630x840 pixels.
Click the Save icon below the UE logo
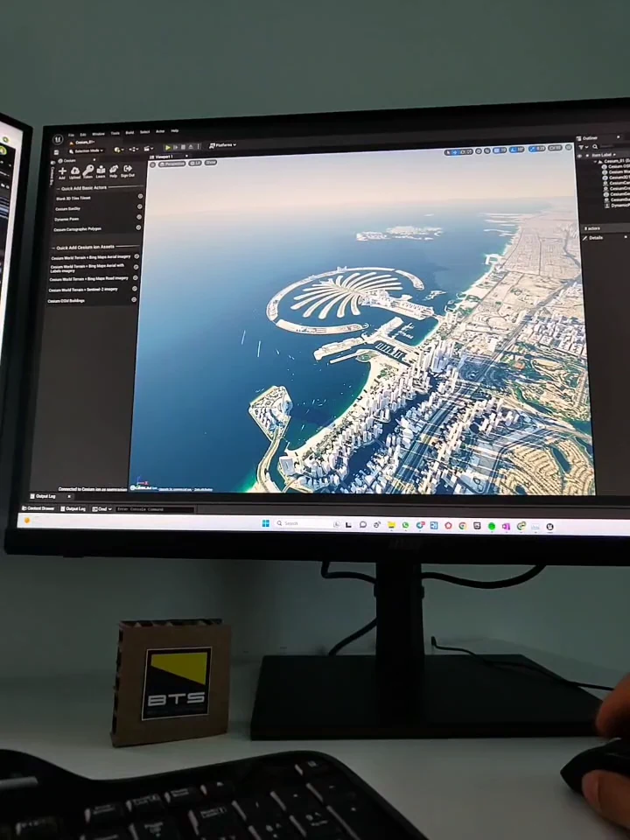point(56,152)
